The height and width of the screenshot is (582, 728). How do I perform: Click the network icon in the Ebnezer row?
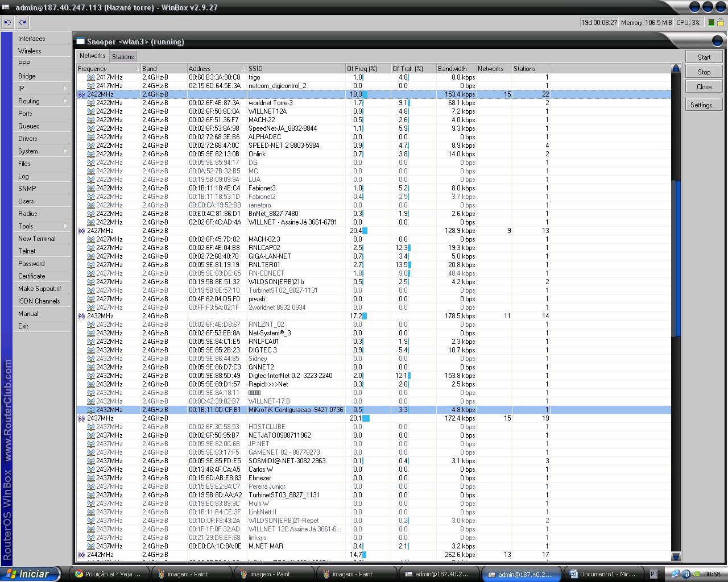pos(90,478)
